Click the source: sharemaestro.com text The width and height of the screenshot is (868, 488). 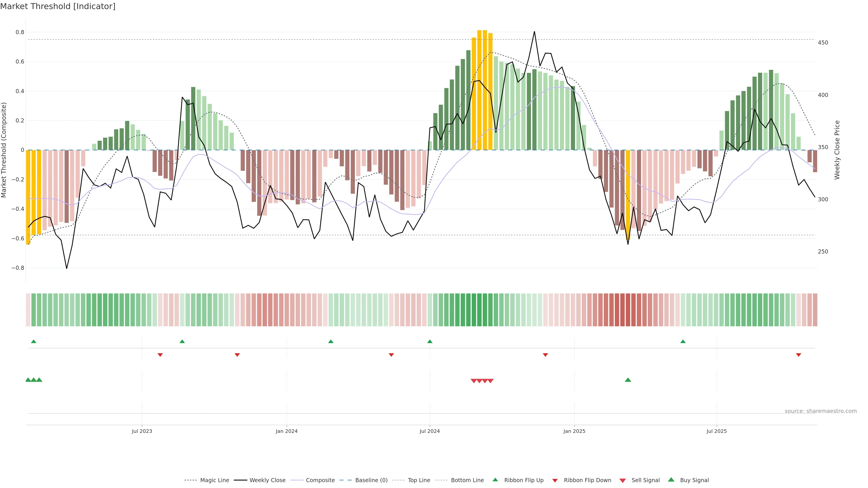pyautogui.click(x=821, y=411)
